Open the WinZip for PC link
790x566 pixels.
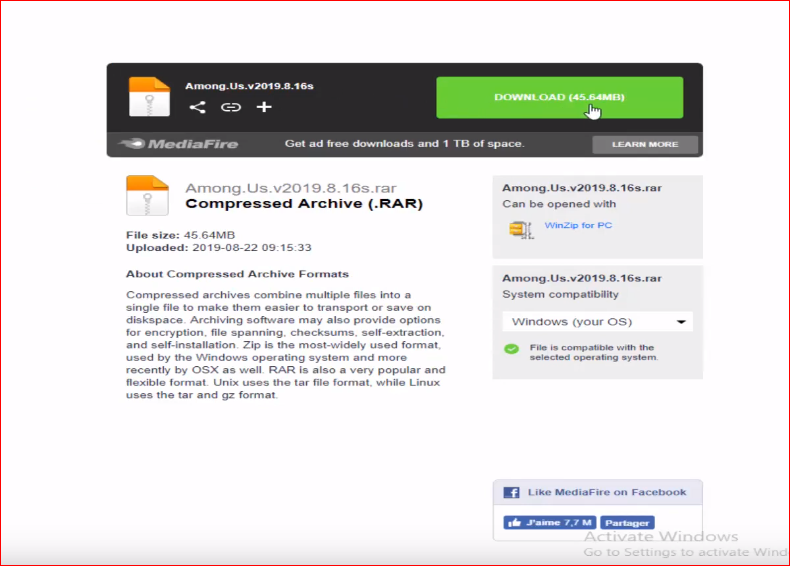pyautogui.click(x=578, y=225)
